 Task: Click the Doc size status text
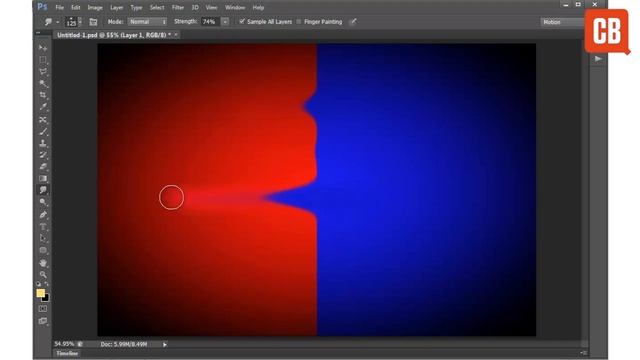pyautogui.click(x=124, y=344)
